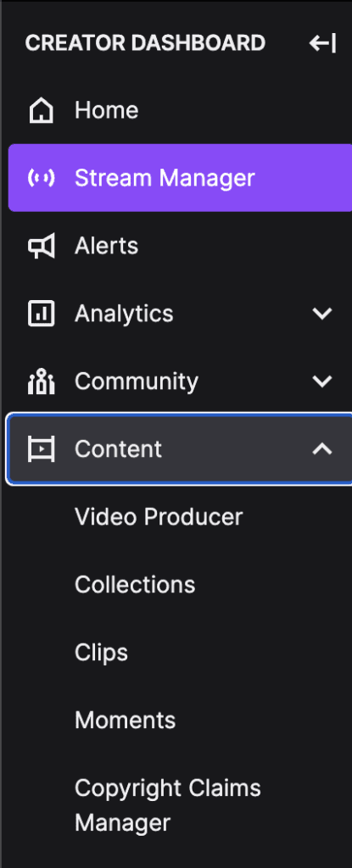Select the Community menu label
The width and height of the screenshot is (352, 868).
pos(137,381)
